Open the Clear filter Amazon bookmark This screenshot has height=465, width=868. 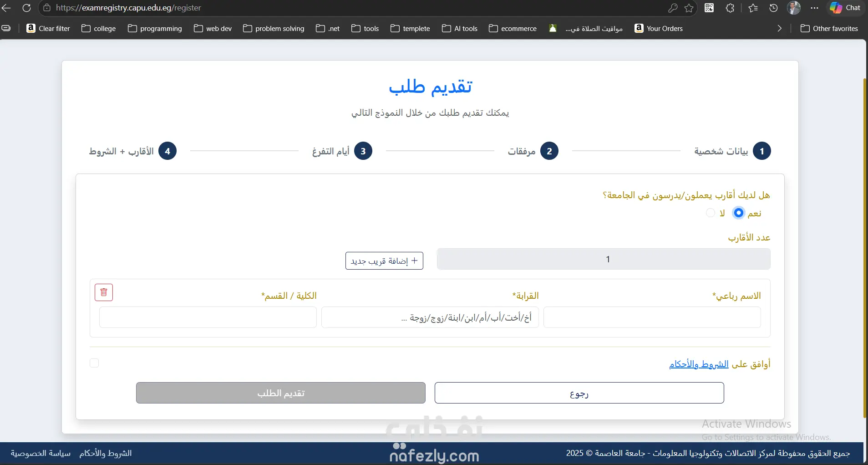point(49,28)
